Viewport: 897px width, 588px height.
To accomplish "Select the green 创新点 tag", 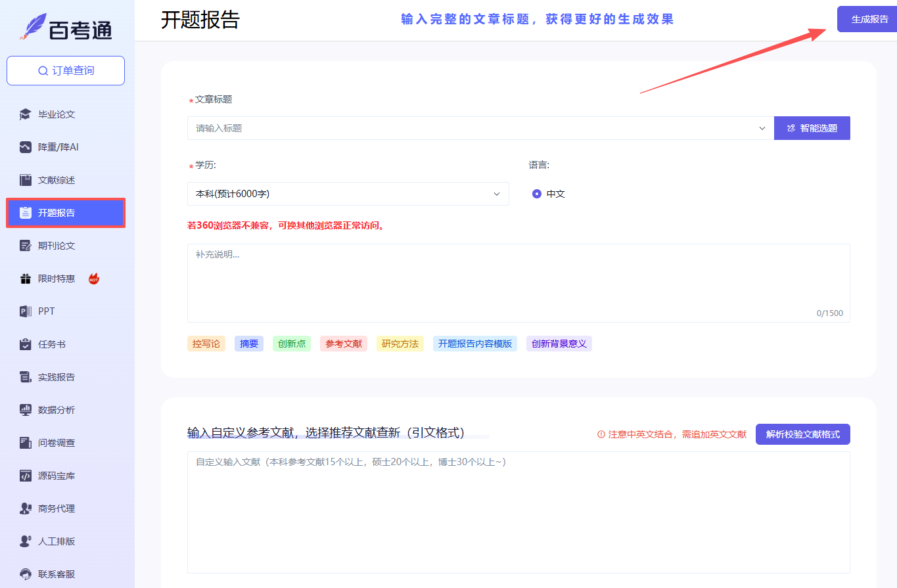I will 291,344.
